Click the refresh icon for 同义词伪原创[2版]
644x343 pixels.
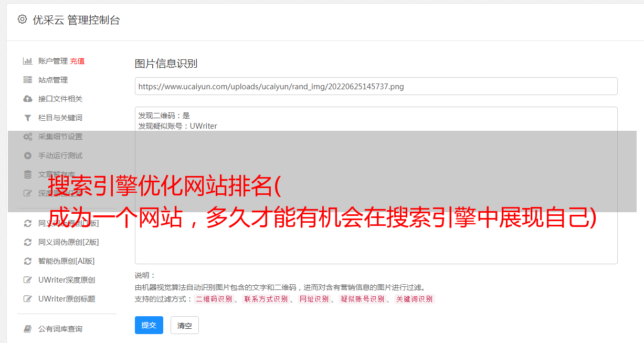pos(28,242)
